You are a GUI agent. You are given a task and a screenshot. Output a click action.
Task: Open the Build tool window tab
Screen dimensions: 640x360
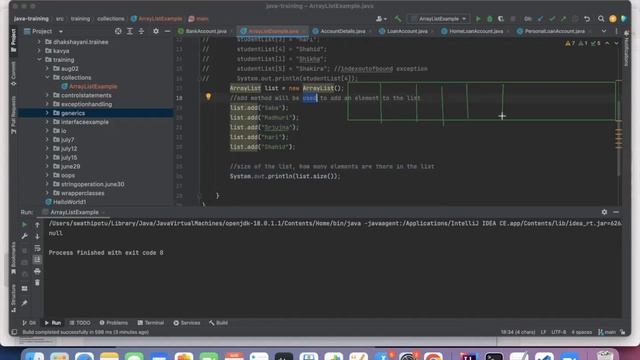(218, 322)
